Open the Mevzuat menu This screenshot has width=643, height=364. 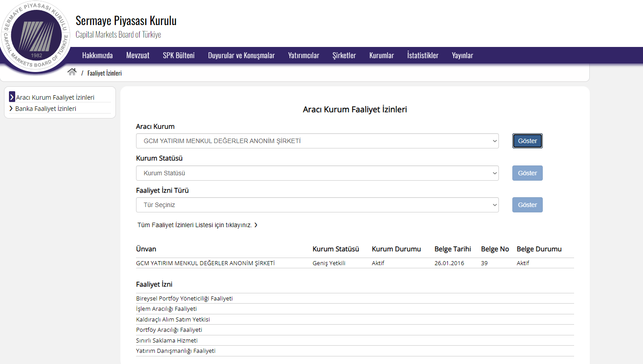(138, 55)
